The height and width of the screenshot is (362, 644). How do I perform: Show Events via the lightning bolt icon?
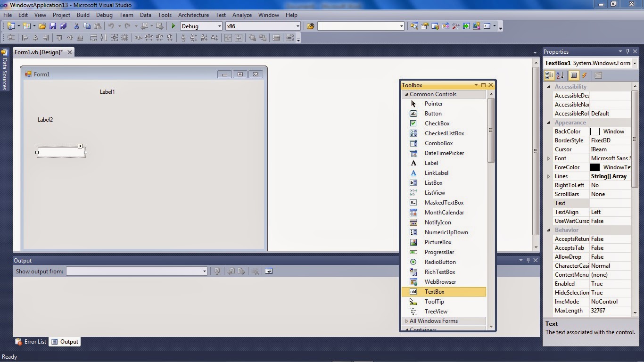585,75
